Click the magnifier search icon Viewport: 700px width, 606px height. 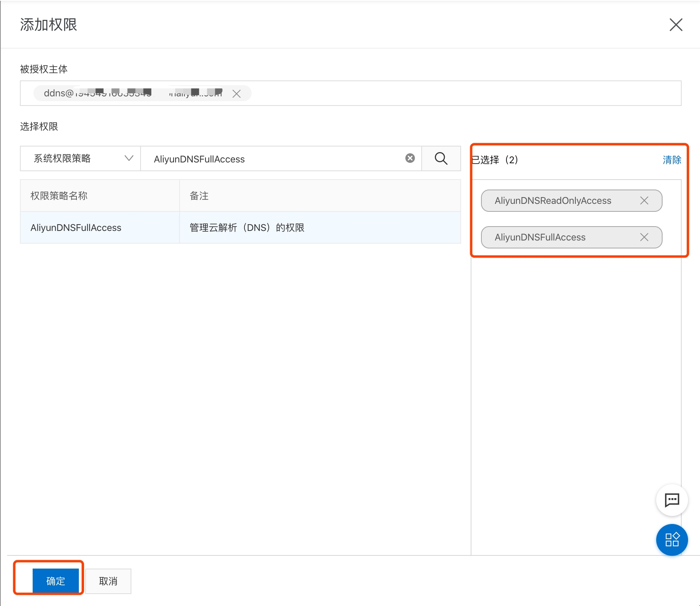[441, 158]
